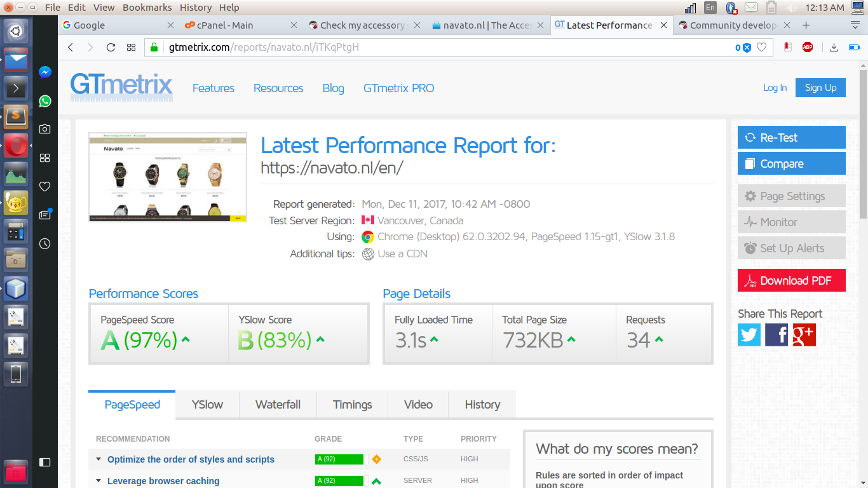This screenshot has height=488, width=868.
Task: Open WhatsApp in the Opera sidebar
Action: click(x=45, y=101)
